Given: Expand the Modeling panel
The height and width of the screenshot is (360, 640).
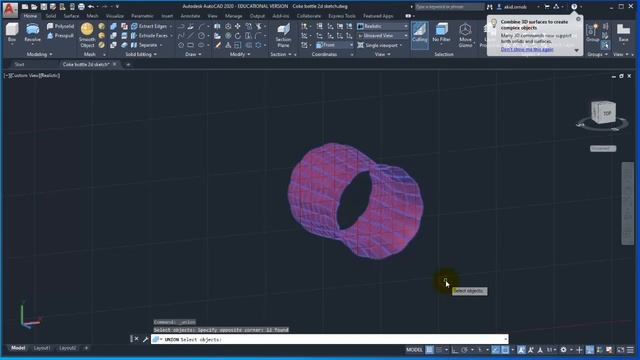Looking at the screenshot, I should tap(40, 54).
